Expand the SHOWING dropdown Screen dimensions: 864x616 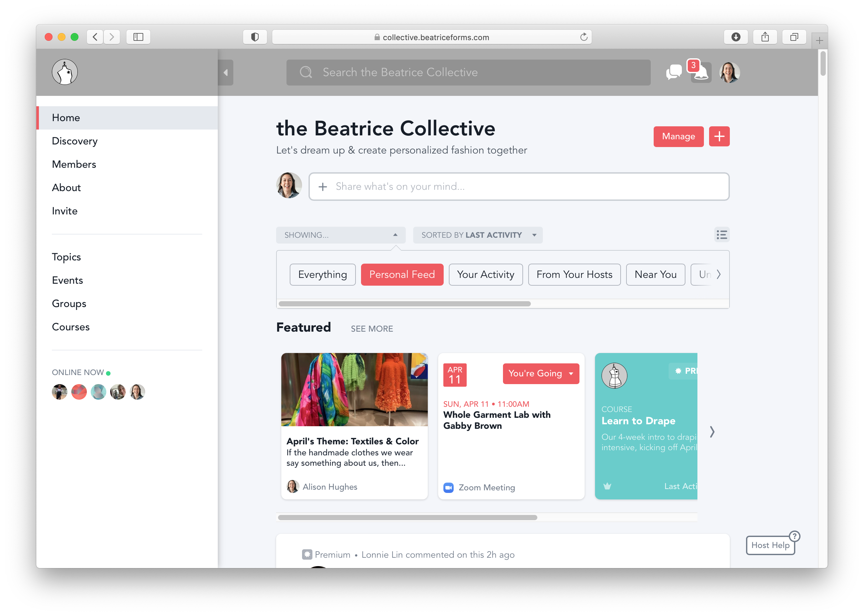340,235
